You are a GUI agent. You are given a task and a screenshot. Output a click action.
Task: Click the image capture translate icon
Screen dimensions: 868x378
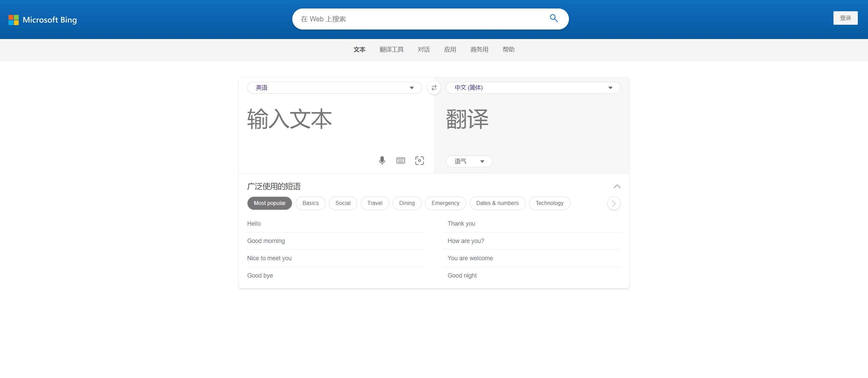[x=419, y=160]
